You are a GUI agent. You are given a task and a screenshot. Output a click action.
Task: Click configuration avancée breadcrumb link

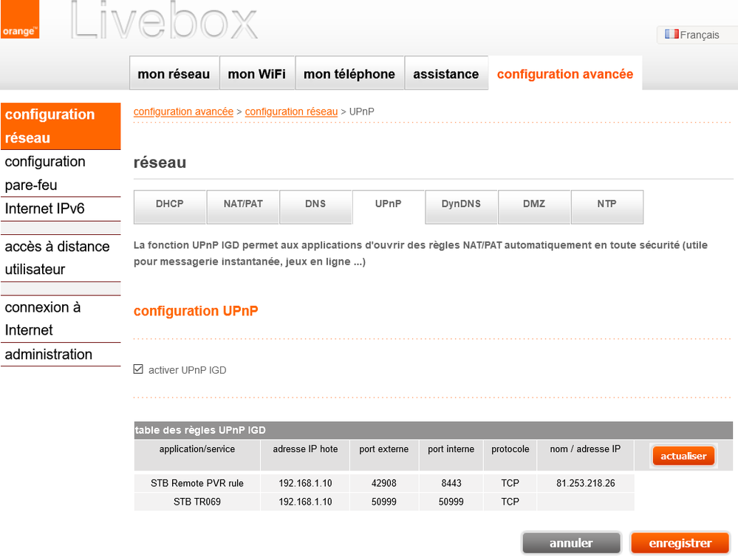(x=183, y=112)
